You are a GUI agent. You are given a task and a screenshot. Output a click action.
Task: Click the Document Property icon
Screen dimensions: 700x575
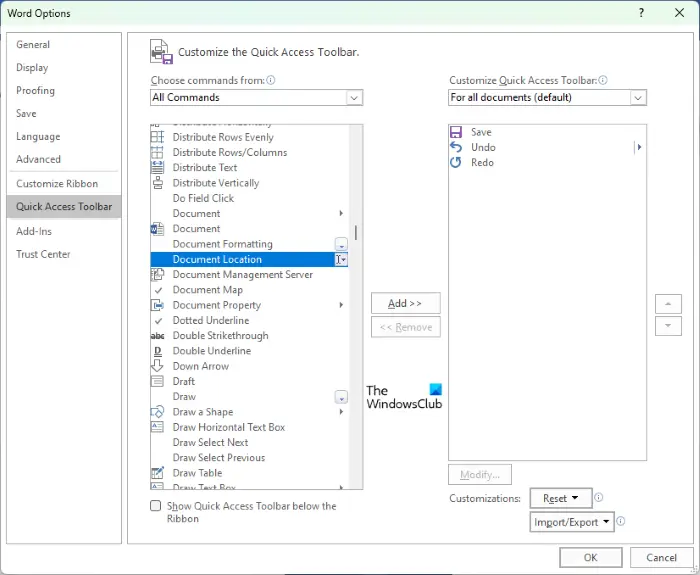(157, 305)
